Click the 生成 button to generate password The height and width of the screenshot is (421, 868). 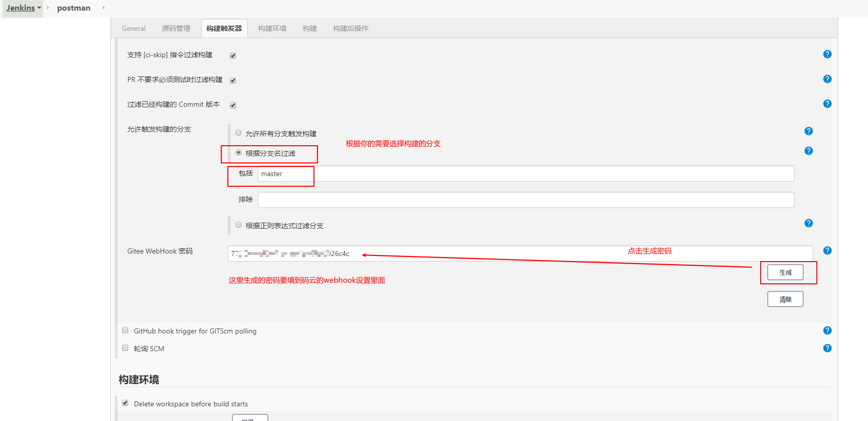pos(785,272)
